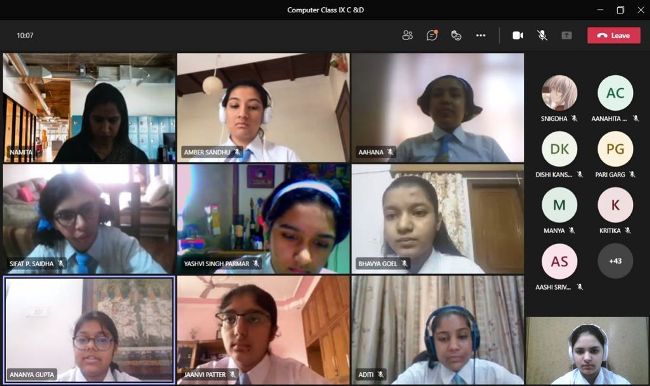Open the reactions and raise hand icon
This screenshot has width=650, height=386.
click(456, 35)
